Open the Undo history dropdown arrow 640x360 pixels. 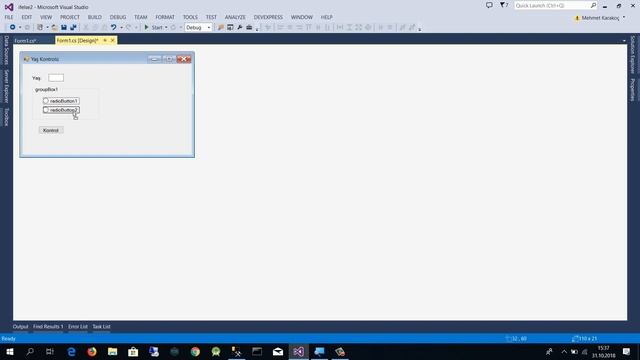(x=121, y=27)
